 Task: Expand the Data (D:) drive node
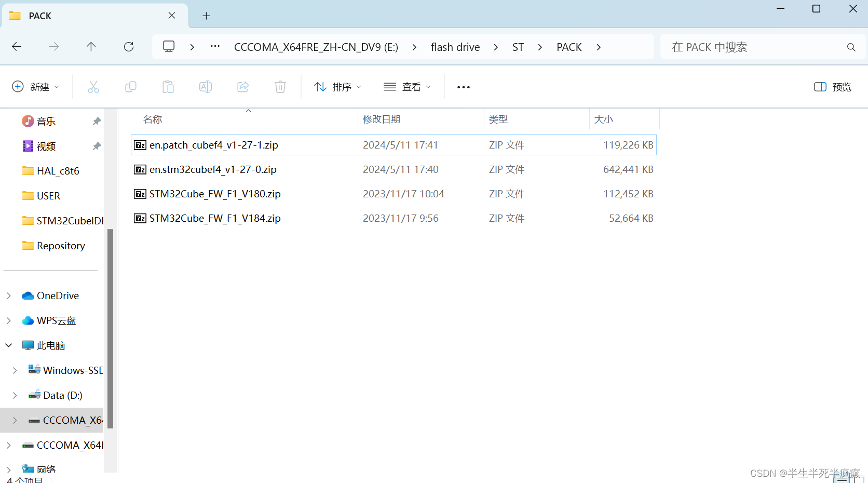pyautogui.click(x=15, y=395)
